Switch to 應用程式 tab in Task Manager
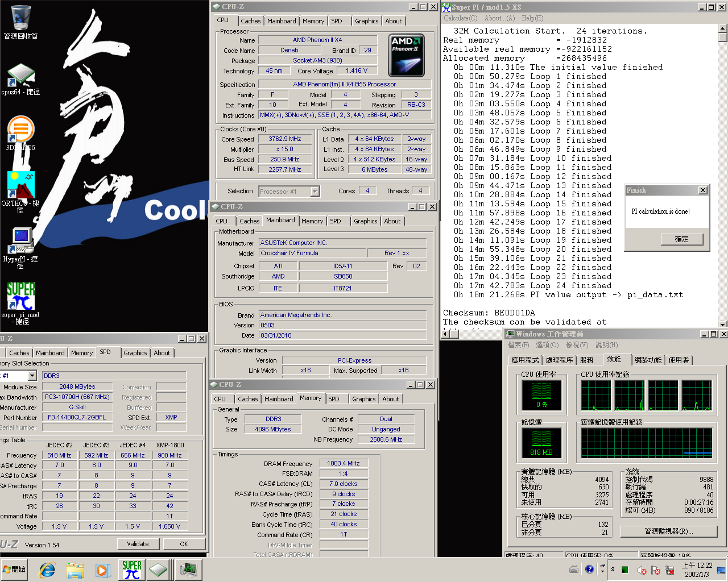728x582 pixels. 525,360
